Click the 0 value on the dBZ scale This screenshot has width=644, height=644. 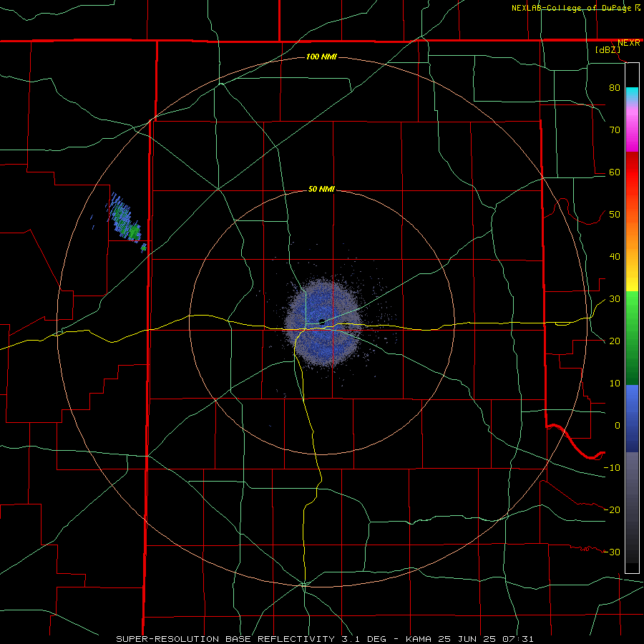click(x=618, y=426)
